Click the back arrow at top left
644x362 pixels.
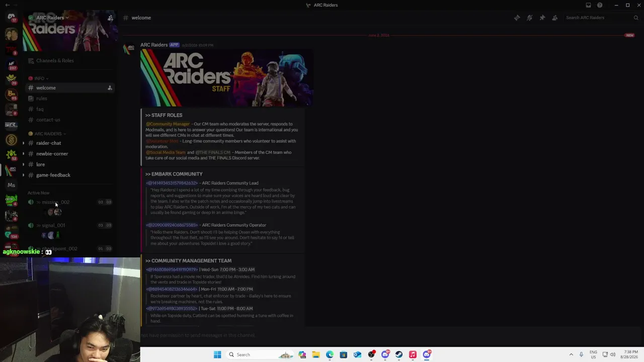[7, 5]
